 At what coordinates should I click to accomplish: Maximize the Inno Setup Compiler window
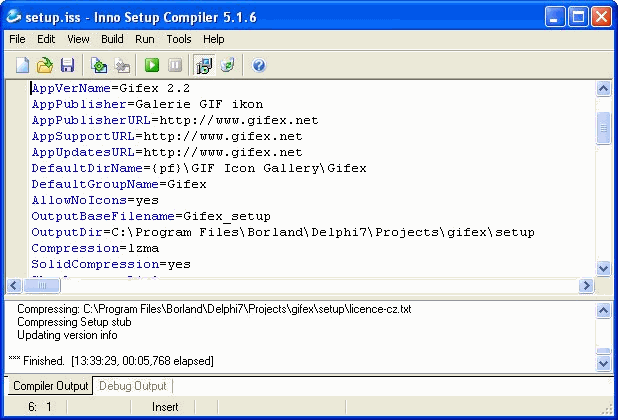(x=578, y=17)
